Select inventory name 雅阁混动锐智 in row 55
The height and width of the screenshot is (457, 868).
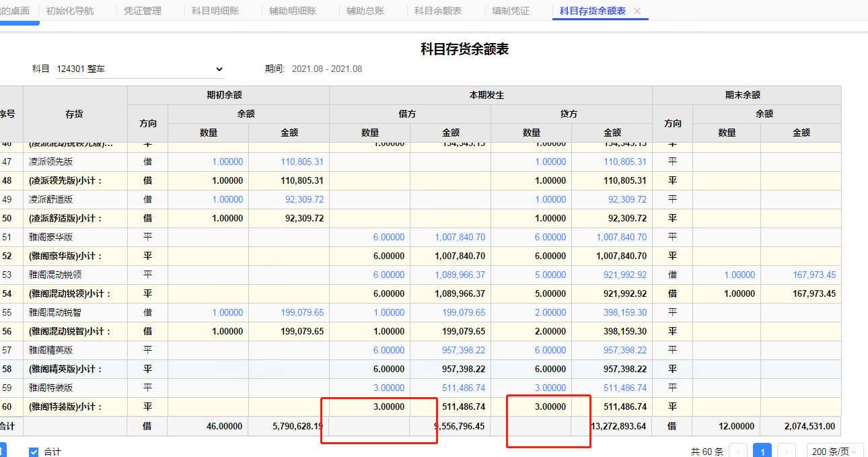(55, 312)
